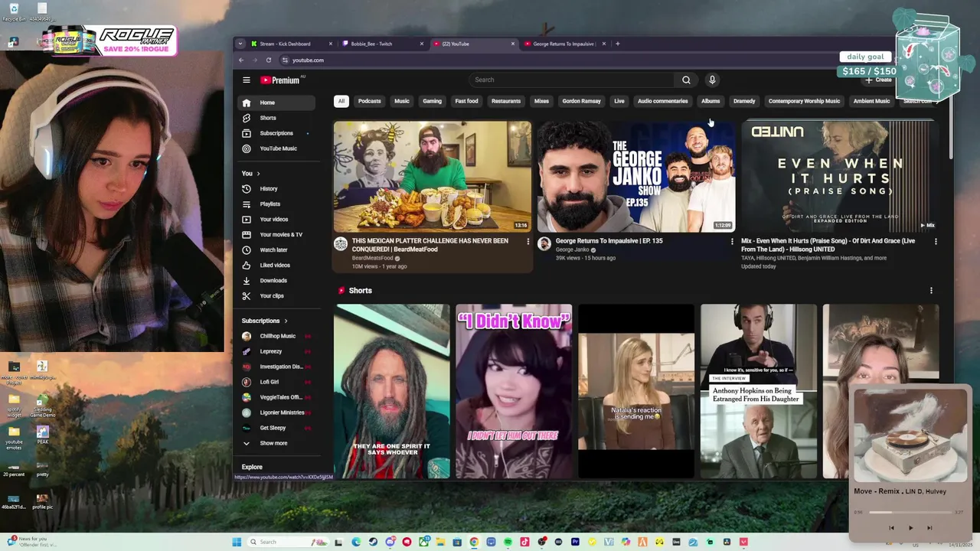Open the tab search dropdown arrow
The height and width of the screenshot is (551, 980).
point(240,44)
